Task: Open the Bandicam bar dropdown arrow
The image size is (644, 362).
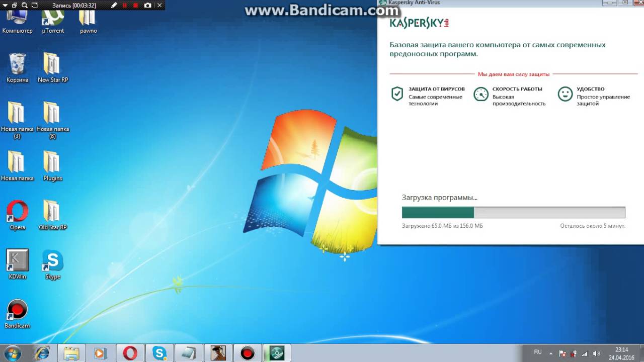Action: (5, 6)
